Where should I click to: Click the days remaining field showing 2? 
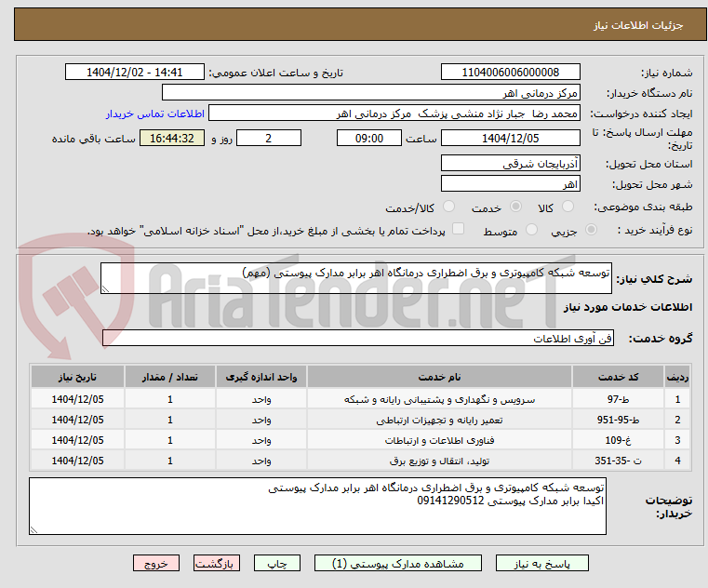[x=269, y=139]
